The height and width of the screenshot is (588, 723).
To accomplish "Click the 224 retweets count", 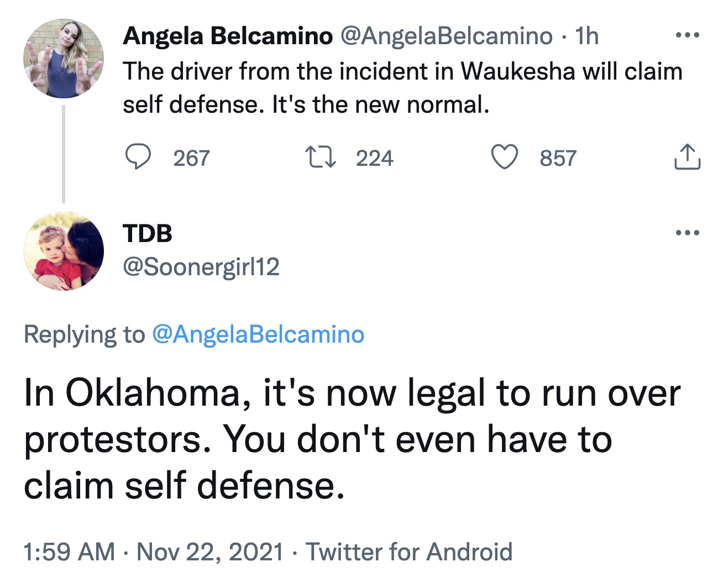I will click(x=374, y=159).
